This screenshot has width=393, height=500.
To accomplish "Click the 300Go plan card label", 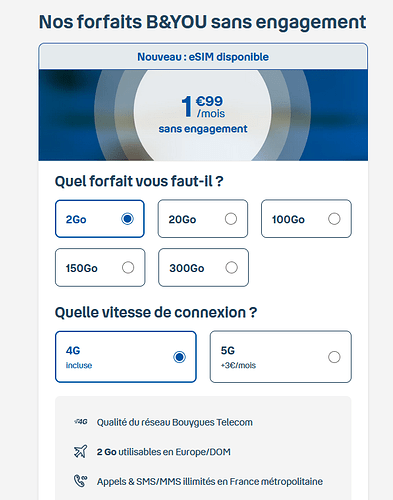I will pos(187,268).
